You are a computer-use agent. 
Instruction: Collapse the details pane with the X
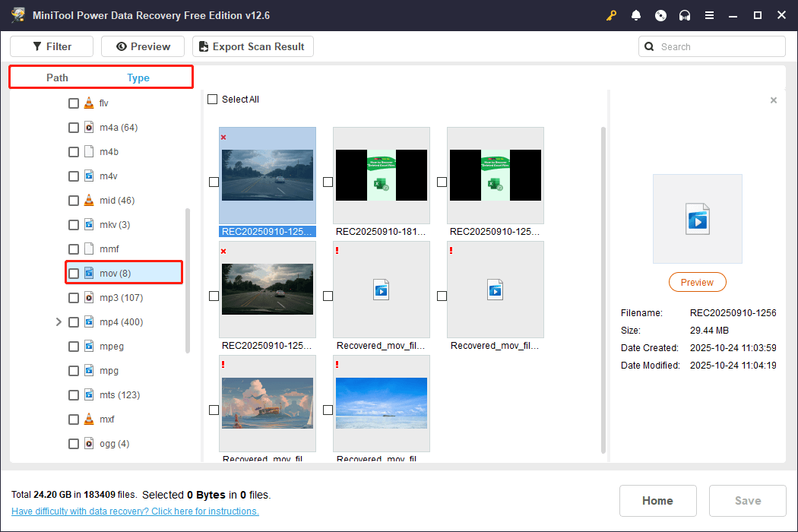tap(773, 100)
